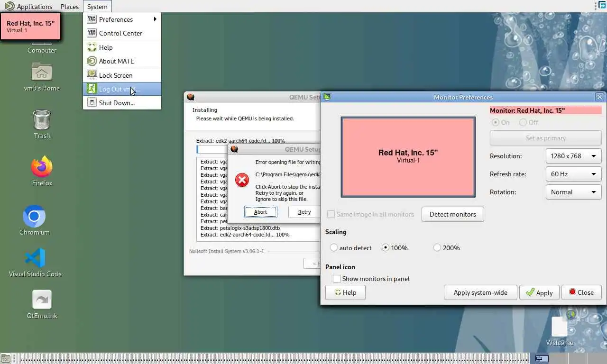The height and width of the screenshot is (364, 607).
Task: Open the Refresh rate dropdown
Action: pos(573,174)
